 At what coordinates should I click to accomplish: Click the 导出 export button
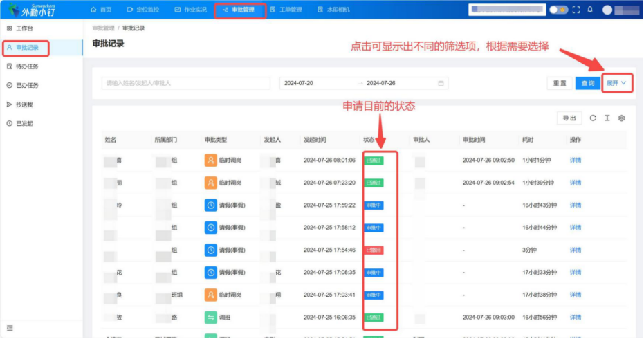(x=569, y=118)
